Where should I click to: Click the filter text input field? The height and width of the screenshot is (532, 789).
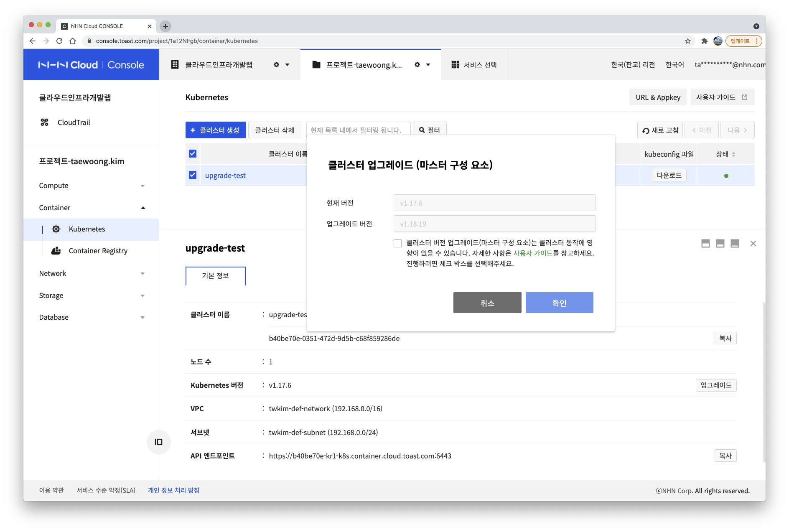(359, 130)
